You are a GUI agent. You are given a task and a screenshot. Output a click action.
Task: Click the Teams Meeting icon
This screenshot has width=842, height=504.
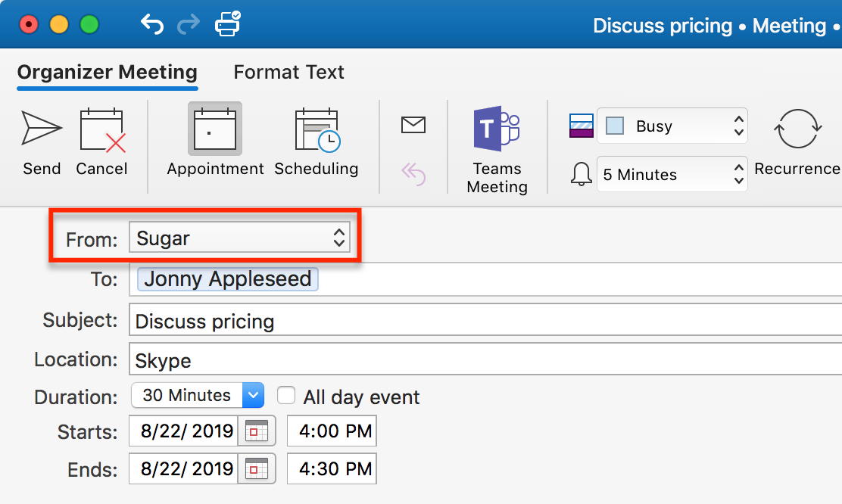click(x=497, y=129)
